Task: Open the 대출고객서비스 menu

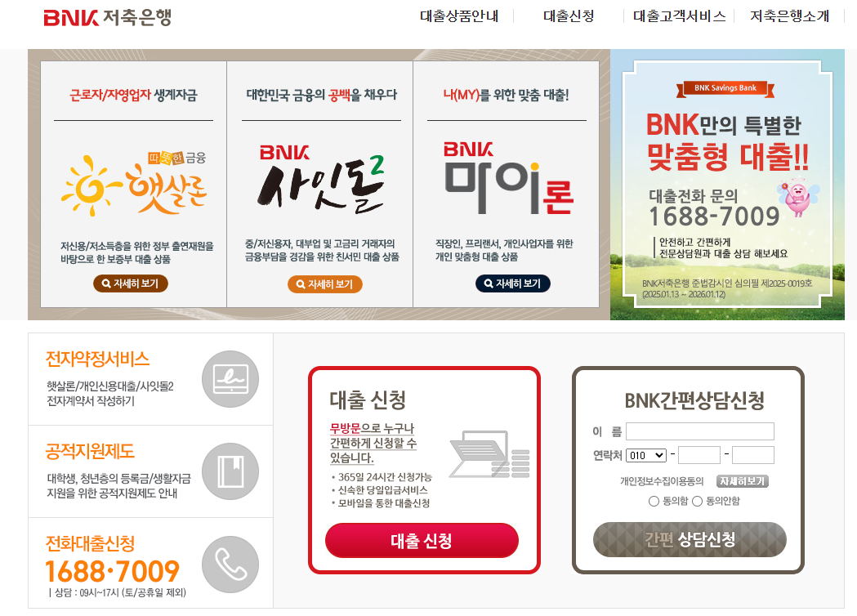Action: pyautogui.click(x=680, y=16)
